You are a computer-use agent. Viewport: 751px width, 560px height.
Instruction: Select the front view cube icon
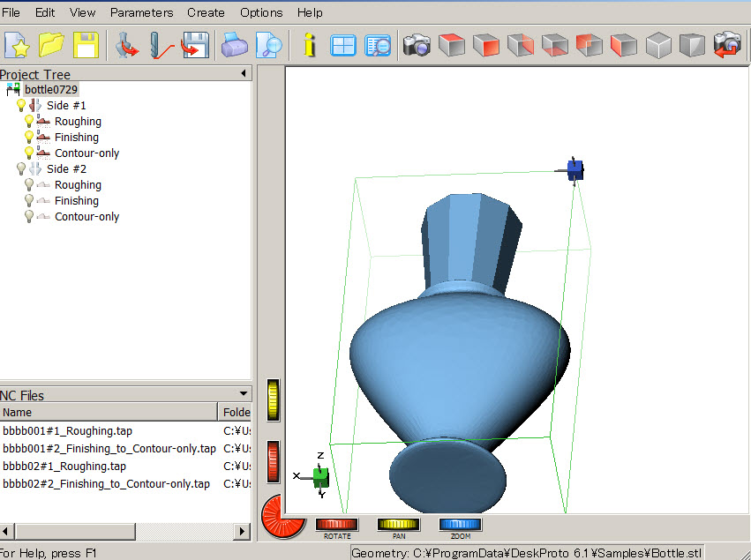(485, 45)
